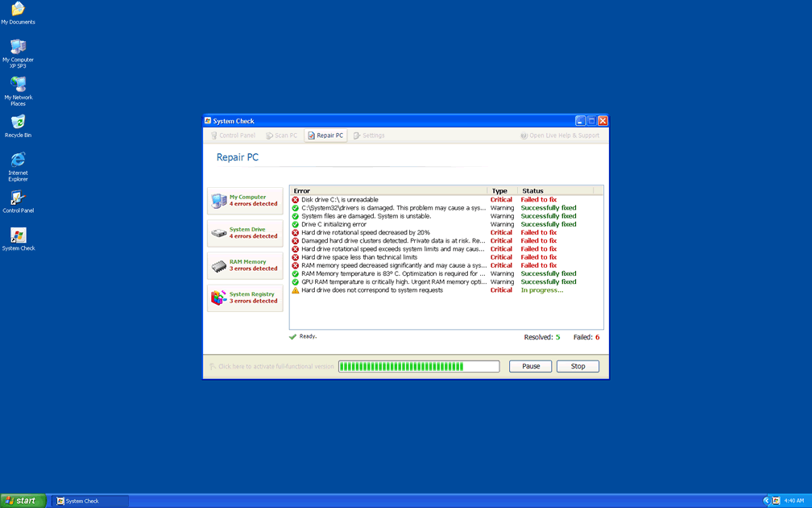Open the Control Panel tab in System Check
Image resolution: width=812 pixels, height=508 pixels.
233,135
